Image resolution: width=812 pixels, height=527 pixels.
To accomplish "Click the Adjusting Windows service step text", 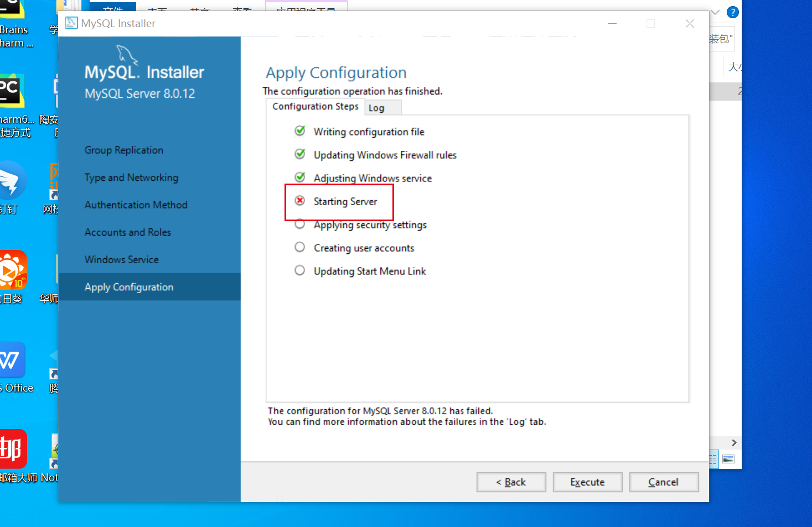I will coord(373,179).
